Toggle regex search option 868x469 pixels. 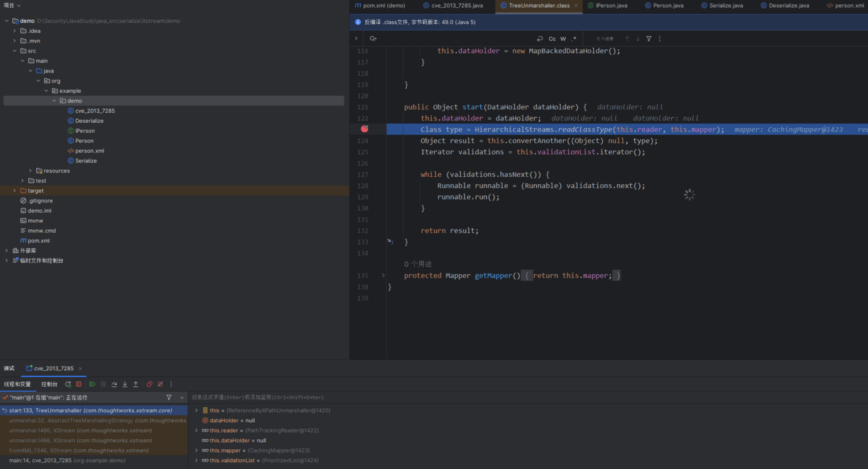pyautogui.click(x=574, y=39)
